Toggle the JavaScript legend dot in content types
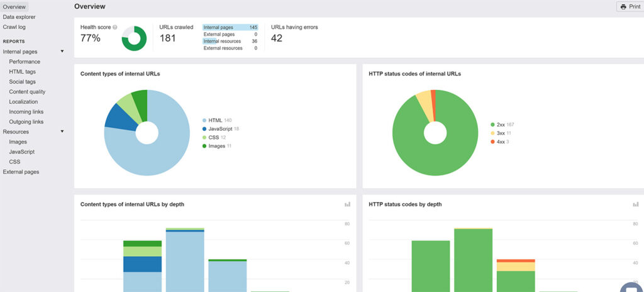The image size is (644, 292). (x=205, y=129)
